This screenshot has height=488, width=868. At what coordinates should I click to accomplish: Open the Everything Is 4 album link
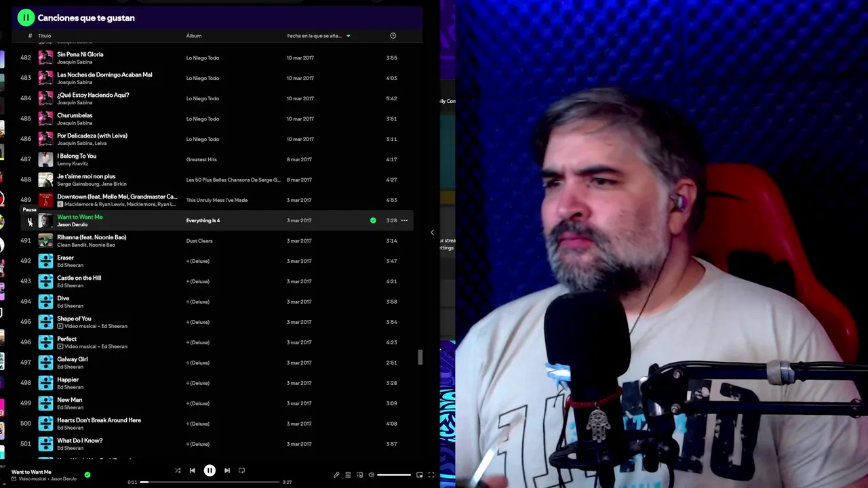click(x=203, y=220)
